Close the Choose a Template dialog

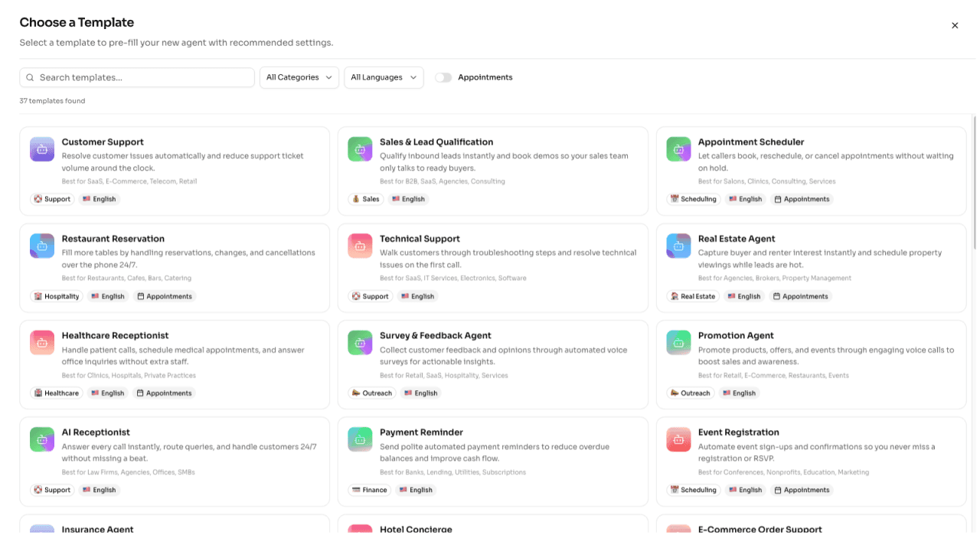point(955,25)
